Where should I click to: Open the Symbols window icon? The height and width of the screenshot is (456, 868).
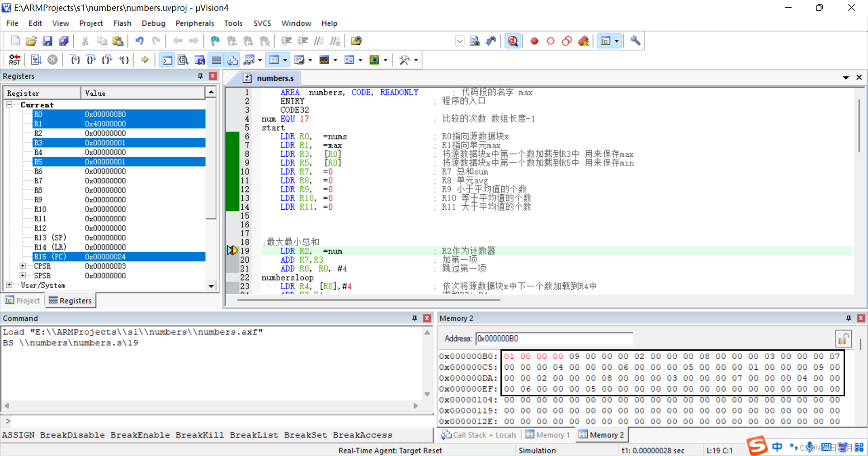click(199, 60)
